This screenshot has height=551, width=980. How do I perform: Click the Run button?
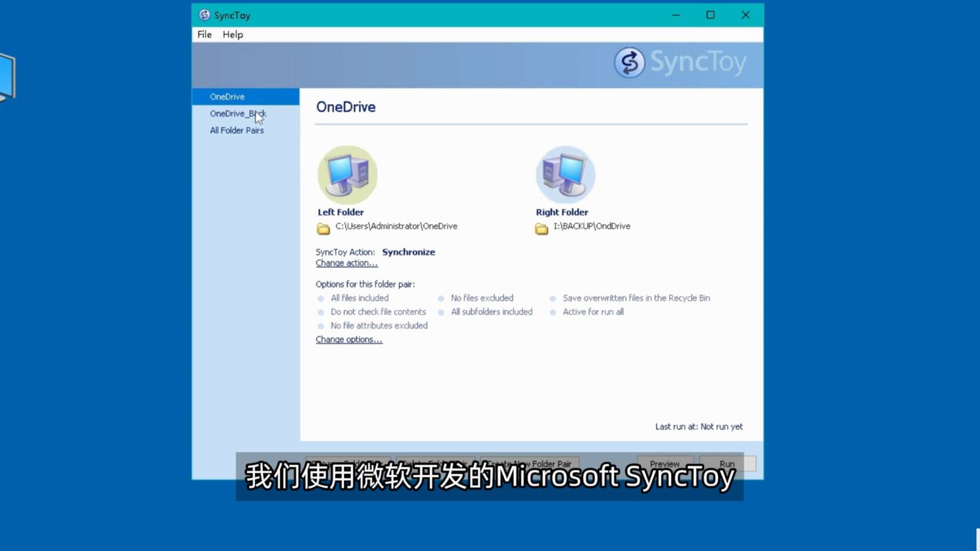[727, 463]
